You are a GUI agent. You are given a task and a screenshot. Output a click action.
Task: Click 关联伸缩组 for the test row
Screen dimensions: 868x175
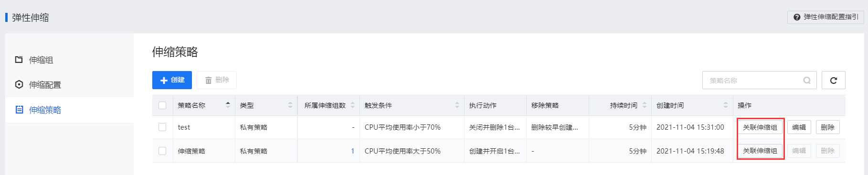(x=760, y=127)
